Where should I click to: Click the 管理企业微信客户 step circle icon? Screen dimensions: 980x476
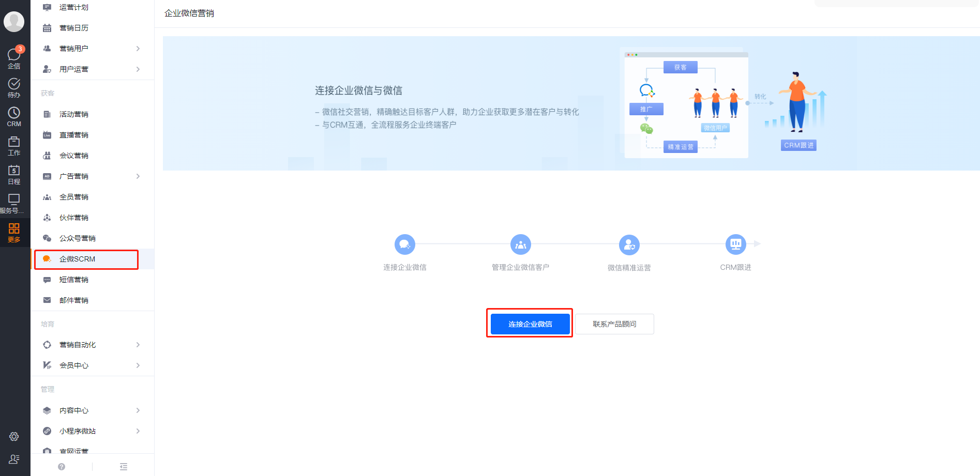[x=521, y=244]
